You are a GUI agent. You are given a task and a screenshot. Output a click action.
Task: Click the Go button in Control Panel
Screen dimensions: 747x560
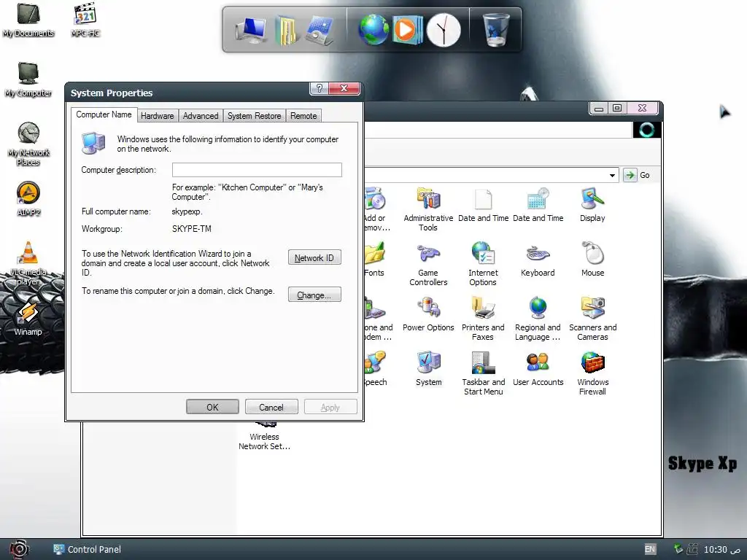point(637,175)
